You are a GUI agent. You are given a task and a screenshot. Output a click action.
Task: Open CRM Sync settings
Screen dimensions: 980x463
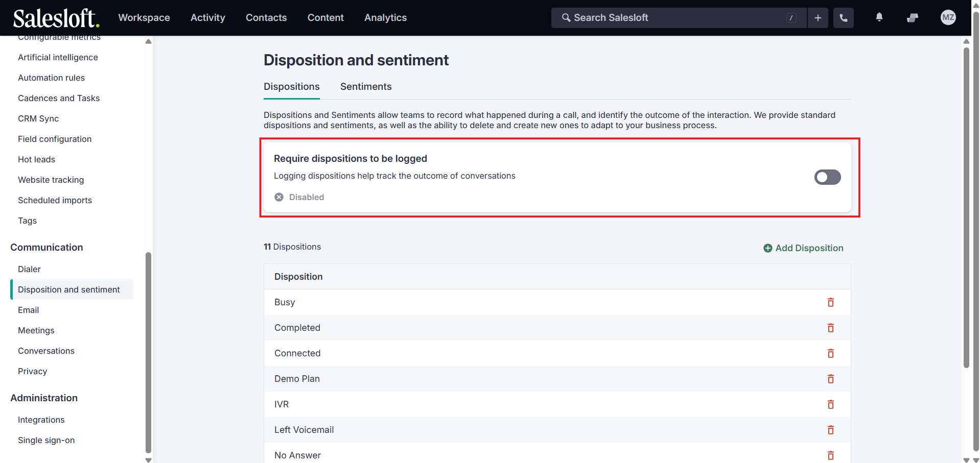tap(38, 118)
